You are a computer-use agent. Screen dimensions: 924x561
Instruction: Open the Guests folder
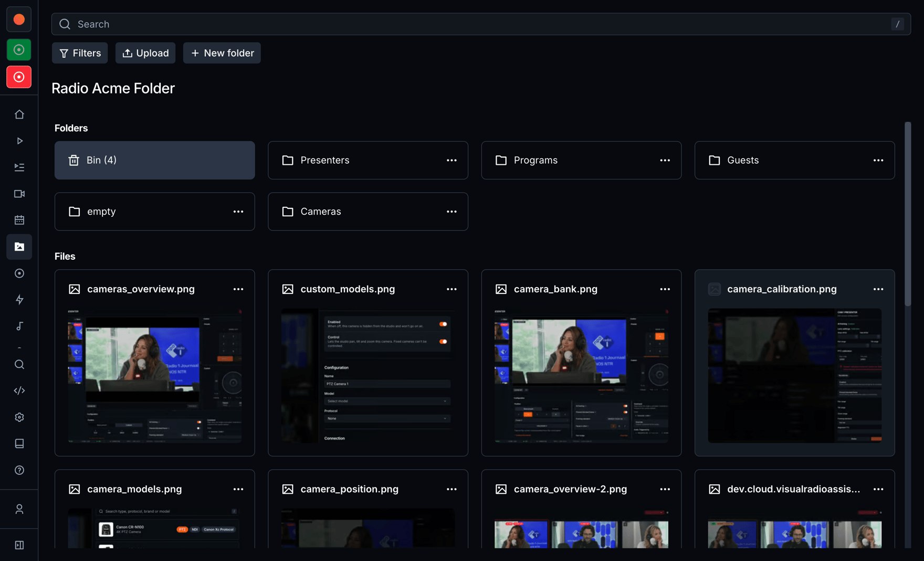(x=795, y=160)
